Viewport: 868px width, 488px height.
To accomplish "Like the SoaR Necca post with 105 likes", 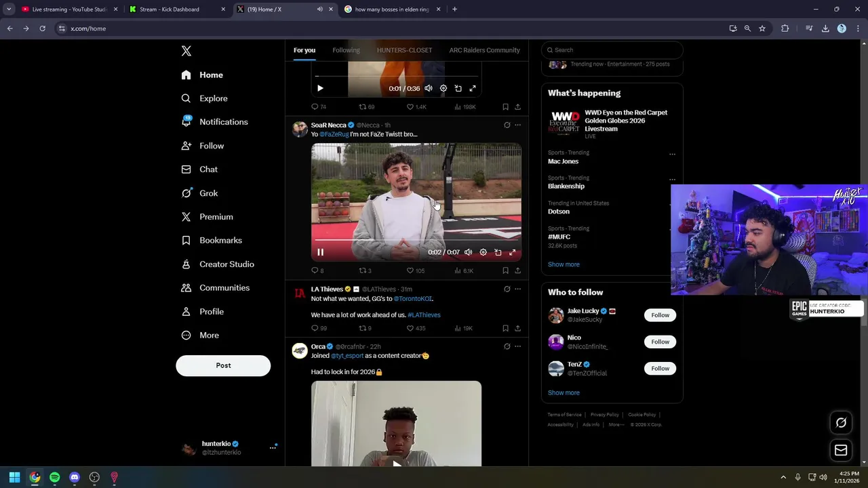I will click(415, 270).
